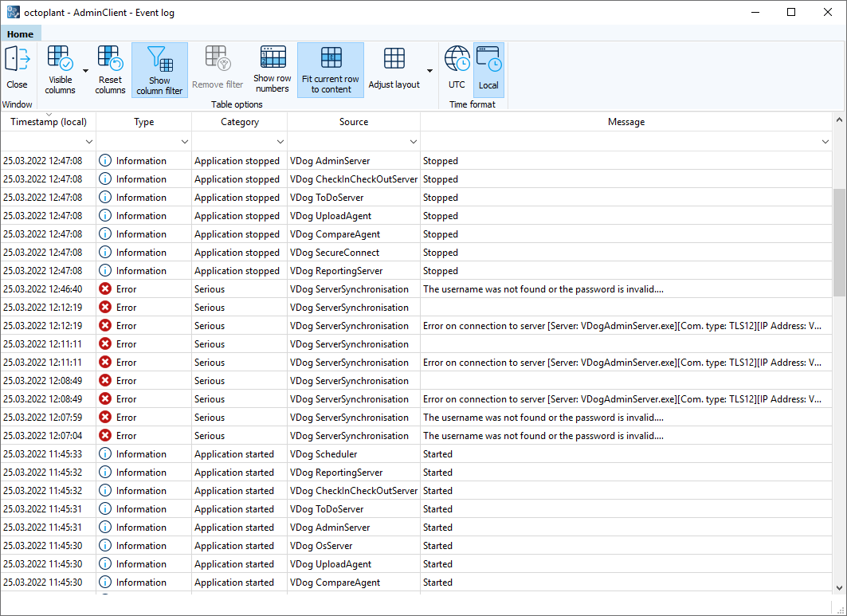Click the Close window button
The image size is (847, 616).
(16, 68)
